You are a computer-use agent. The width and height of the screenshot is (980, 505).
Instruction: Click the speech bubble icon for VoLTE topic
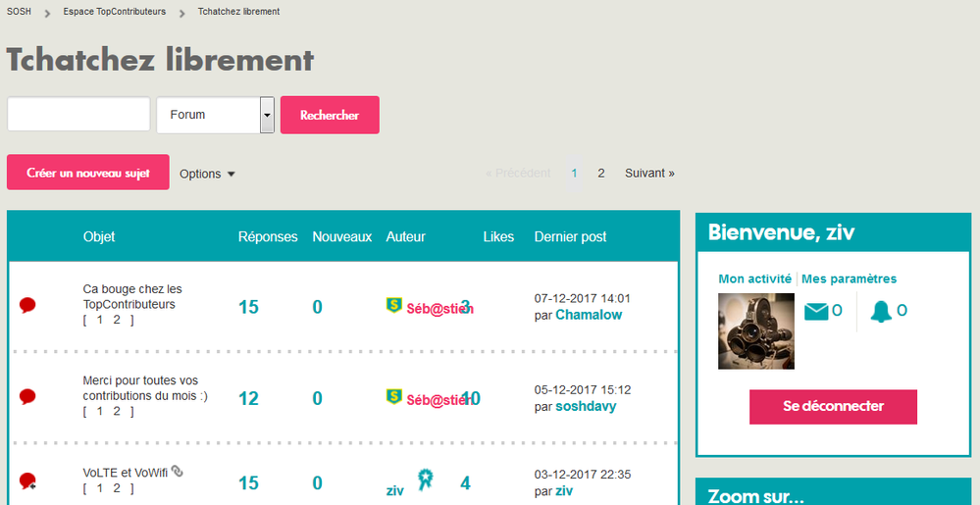click(x=27, y=481)
